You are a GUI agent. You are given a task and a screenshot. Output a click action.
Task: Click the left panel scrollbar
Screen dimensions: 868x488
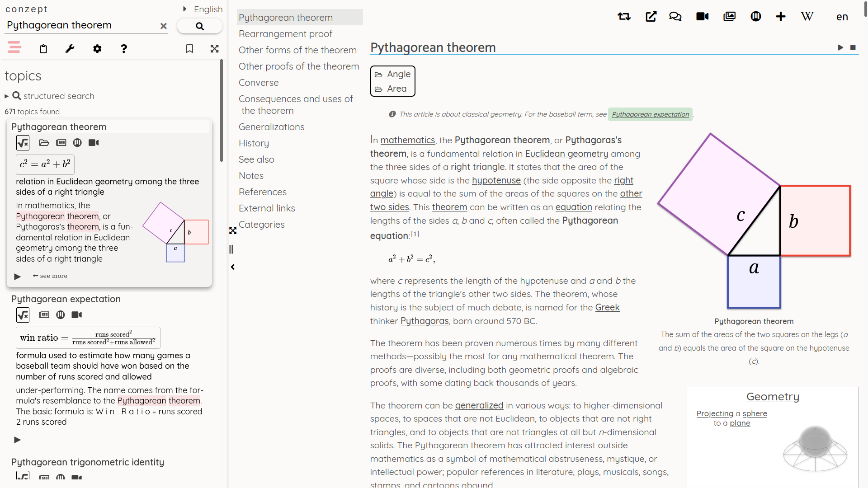point(222,111)
